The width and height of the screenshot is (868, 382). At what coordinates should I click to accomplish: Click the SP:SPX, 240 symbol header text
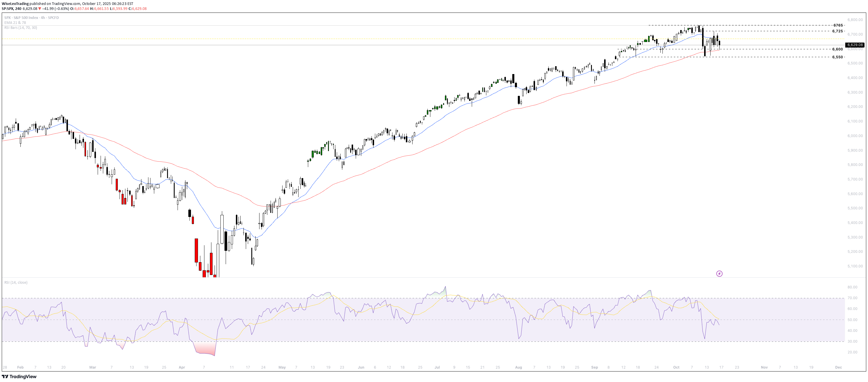click(11, 9)
